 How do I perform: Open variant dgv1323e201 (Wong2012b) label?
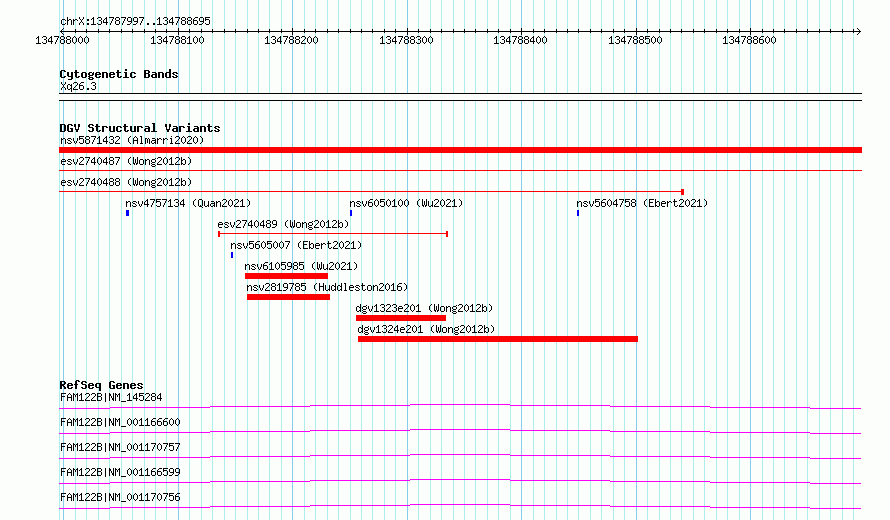(x=424, y=308)
